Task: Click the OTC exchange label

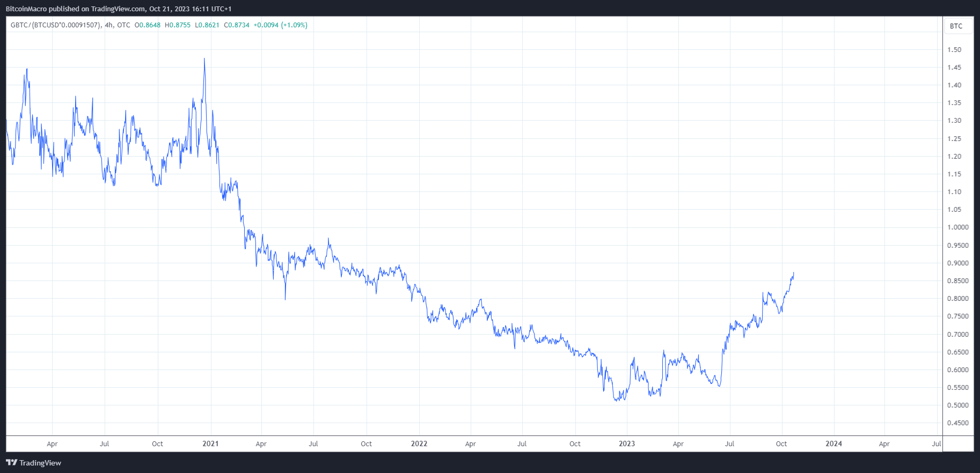Action: click(x=123, y=25)
